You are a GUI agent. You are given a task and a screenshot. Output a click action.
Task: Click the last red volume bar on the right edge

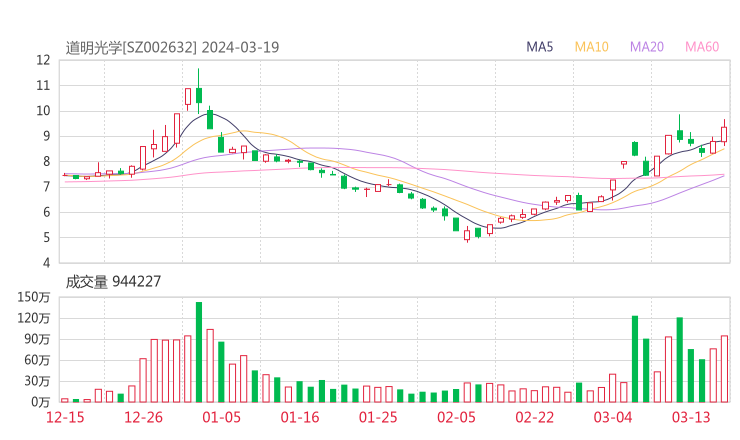tap(724, 369)
